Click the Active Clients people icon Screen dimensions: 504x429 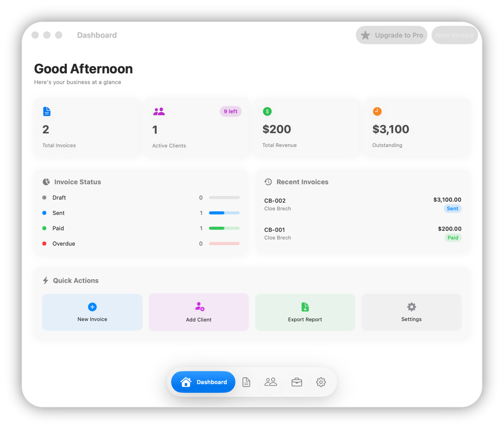(159, 111)
